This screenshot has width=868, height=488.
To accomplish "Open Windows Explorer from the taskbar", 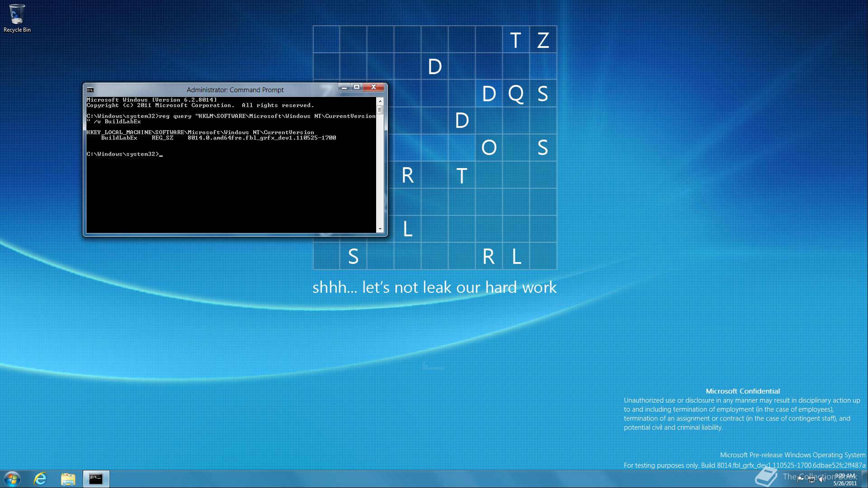I will (x=68, y=479).
